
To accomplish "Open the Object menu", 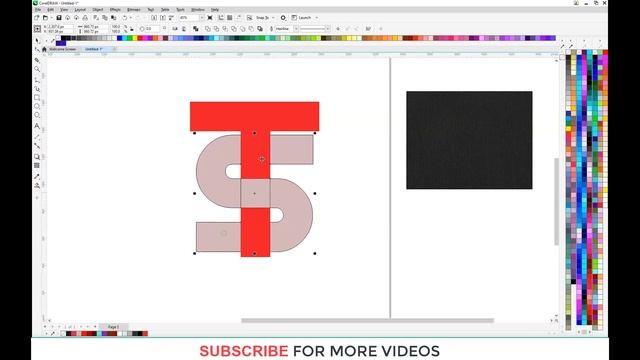I will [x=98, y=9].
